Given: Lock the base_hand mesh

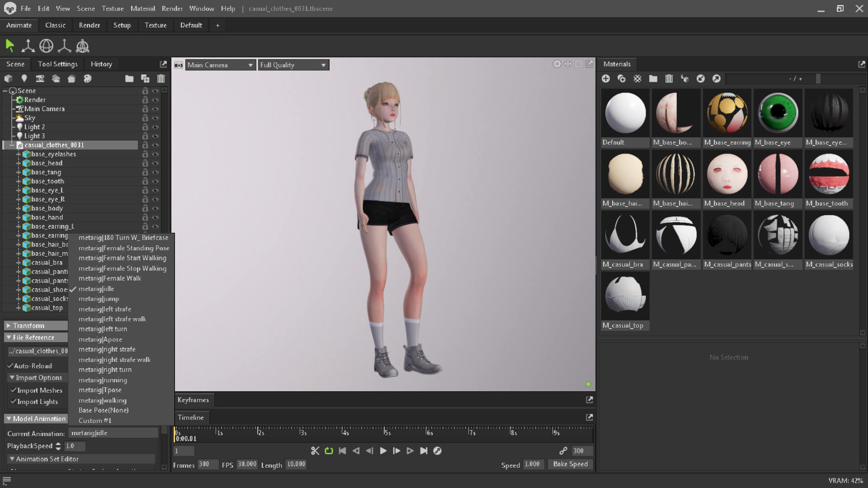Looking at the screenshot, I should coord(145,217).
